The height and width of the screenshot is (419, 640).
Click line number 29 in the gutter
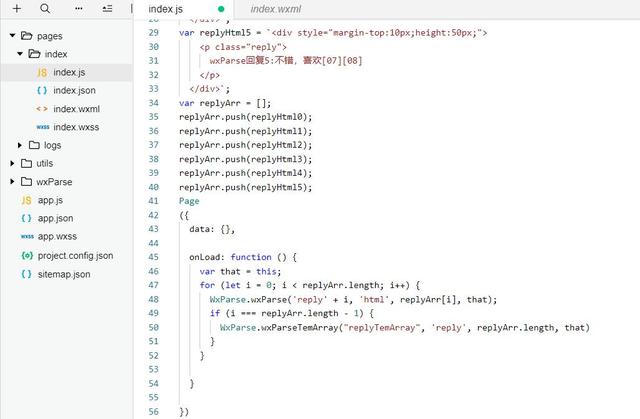pos(153,33)
